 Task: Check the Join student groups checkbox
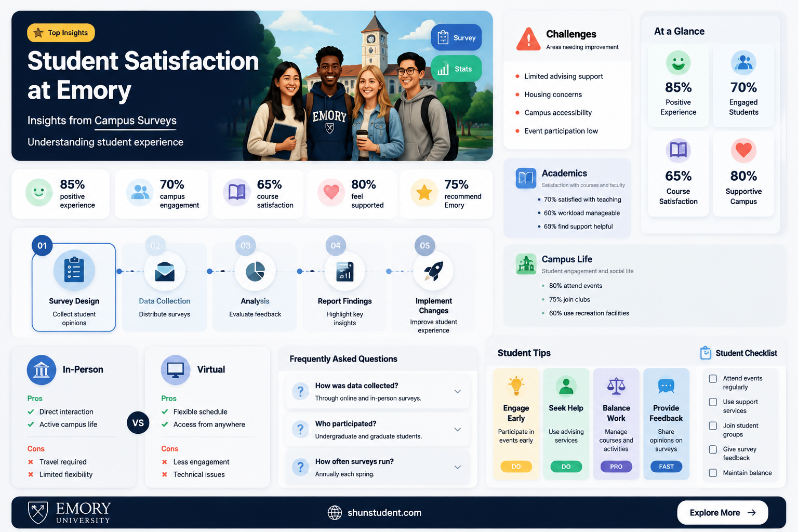click(713, 426)
